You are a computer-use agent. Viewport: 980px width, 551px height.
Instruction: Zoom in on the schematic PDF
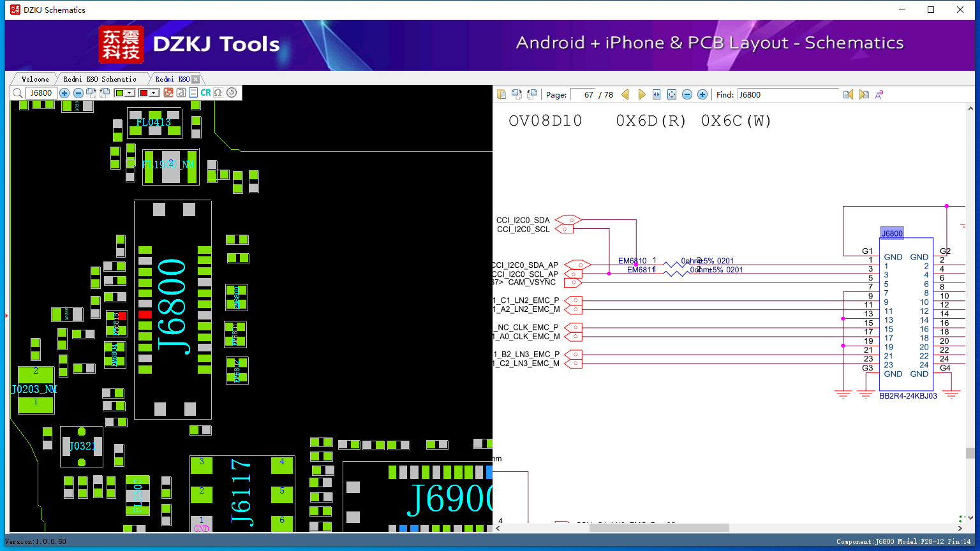click(x=702, y=94)
